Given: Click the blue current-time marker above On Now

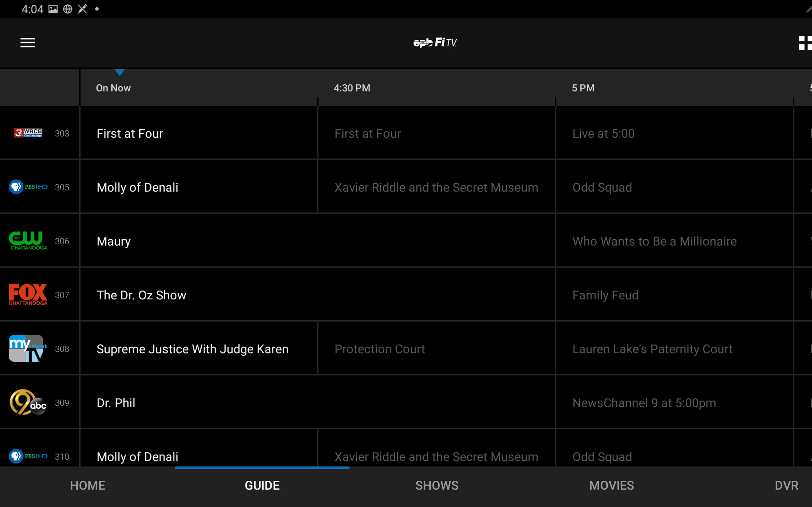Looking at the screenshot, I should pos(120,71).
